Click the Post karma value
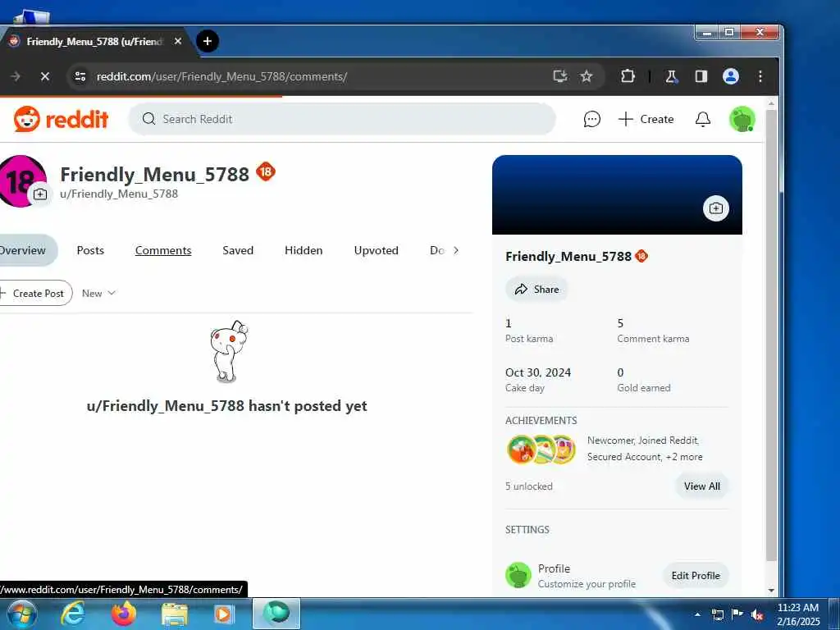The height and width of the screenshot is (630, 840). pos(509,323)
